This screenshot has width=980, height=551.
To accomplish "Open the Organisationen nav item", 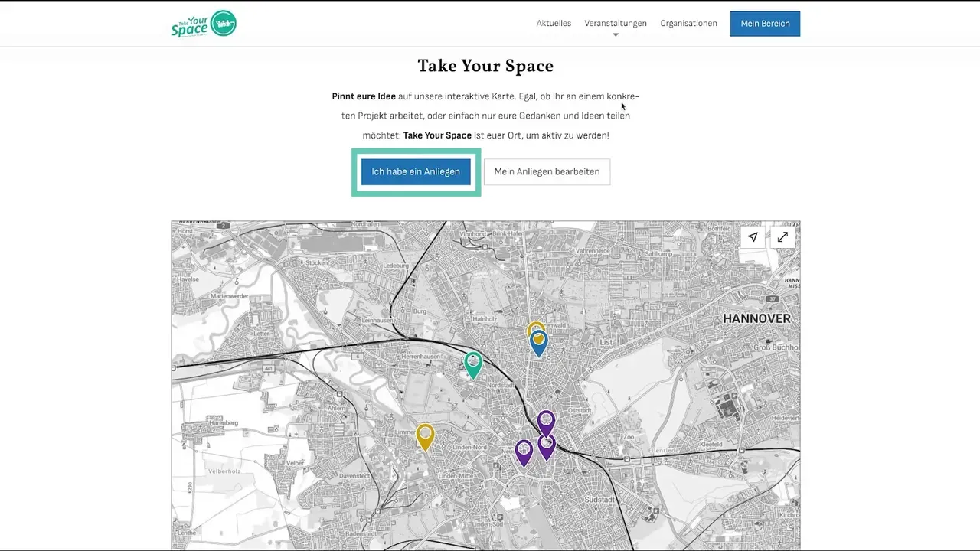I will (x=688, y=24).
